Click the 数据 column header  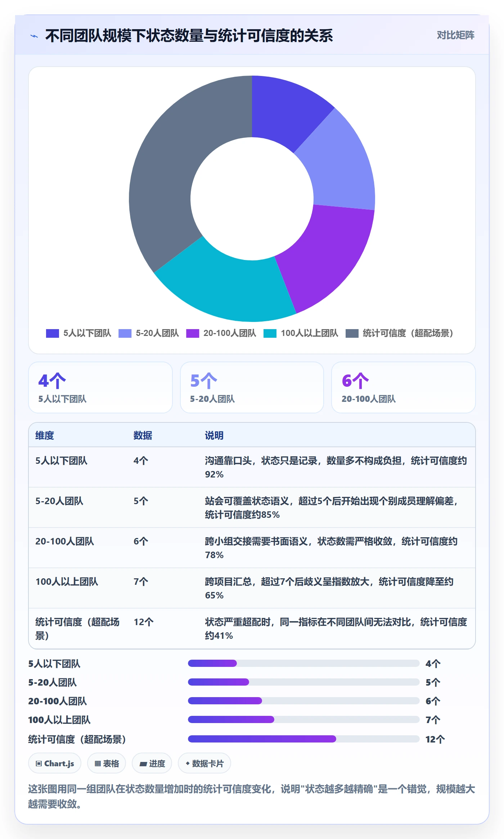143,435
